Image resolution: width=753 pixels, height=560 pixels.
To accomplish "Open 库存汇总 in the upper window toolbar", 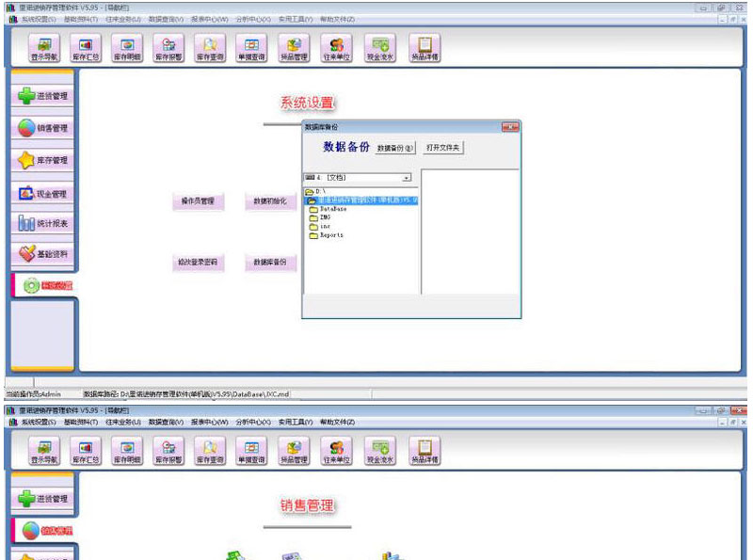I will 86,48.
